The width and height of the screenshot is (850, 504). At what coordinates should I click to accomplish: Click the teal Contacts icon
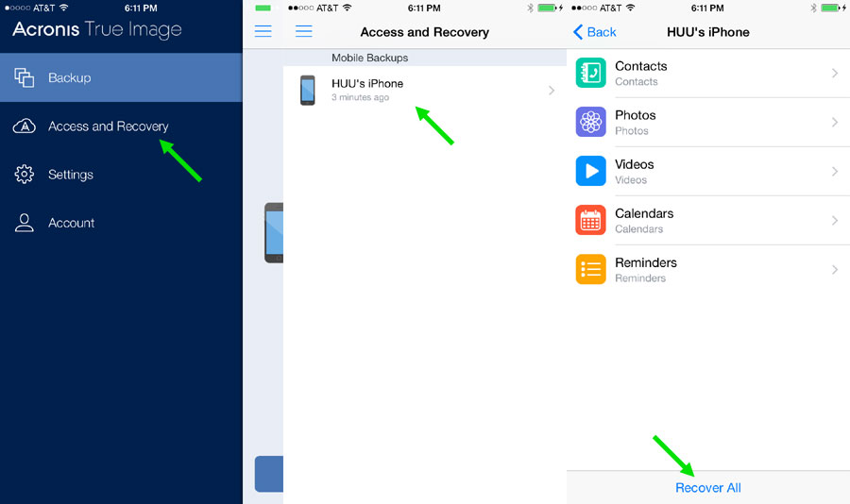(x=590, y=73)
